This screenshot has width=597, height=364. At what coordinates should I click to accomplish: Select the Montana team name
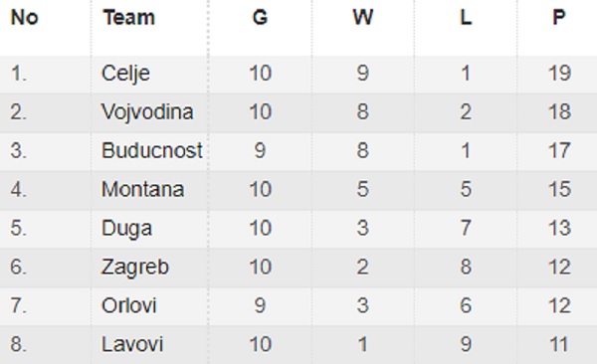click(142, 189)
